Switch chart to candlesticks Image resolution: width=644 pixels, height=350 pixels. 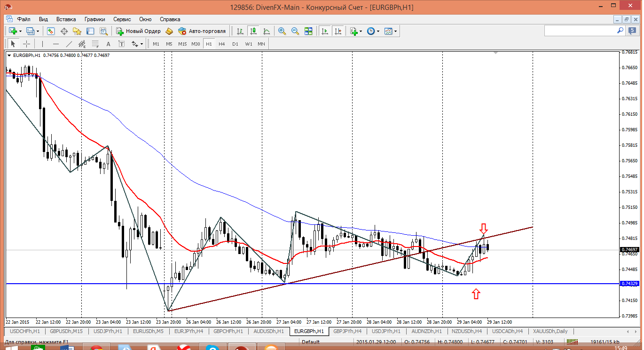(253, 31)
